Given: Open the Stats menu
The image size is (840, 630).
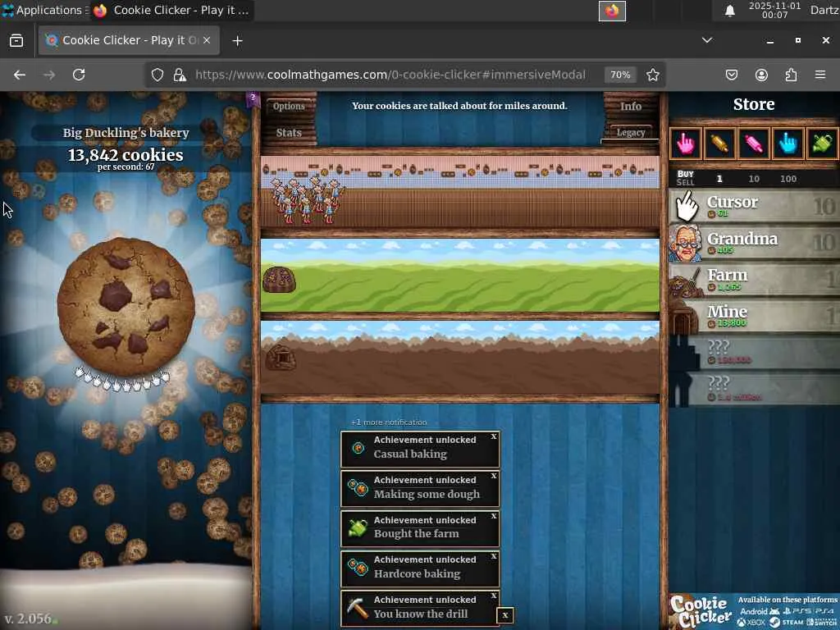Looking at the screenshot, I should coord(289,132).
